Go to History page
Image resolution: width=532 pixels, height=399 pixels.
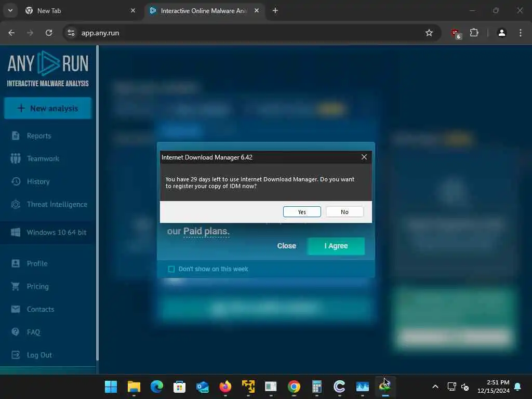click(38, 181)
